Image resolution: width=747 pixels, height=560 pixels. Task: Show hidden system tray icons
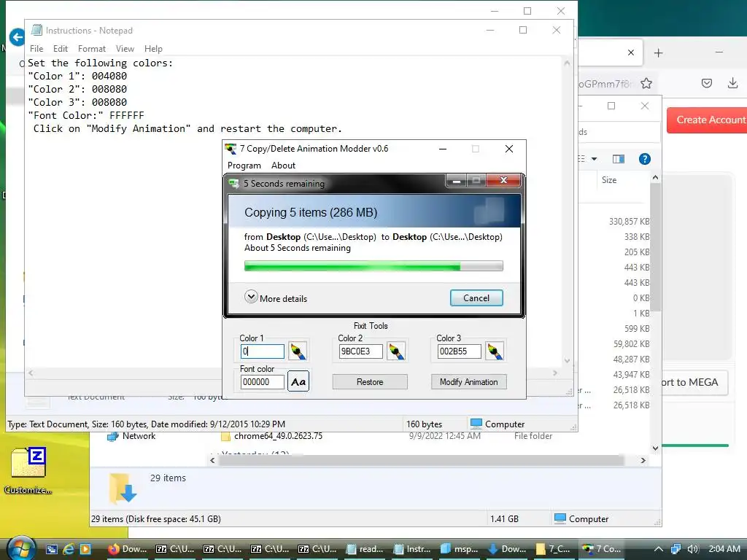click(659, 549)
